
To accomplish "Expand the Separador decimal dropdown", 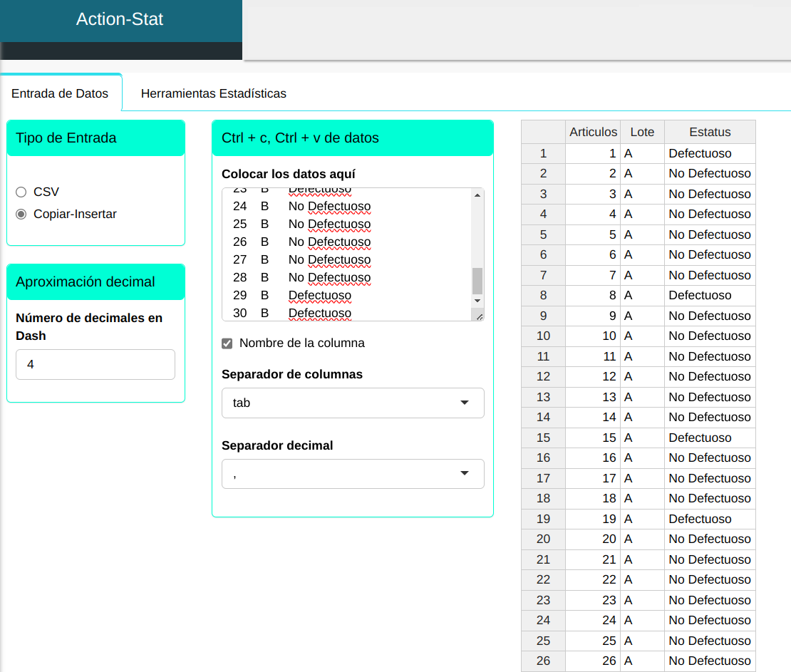I will coord(353,474).
